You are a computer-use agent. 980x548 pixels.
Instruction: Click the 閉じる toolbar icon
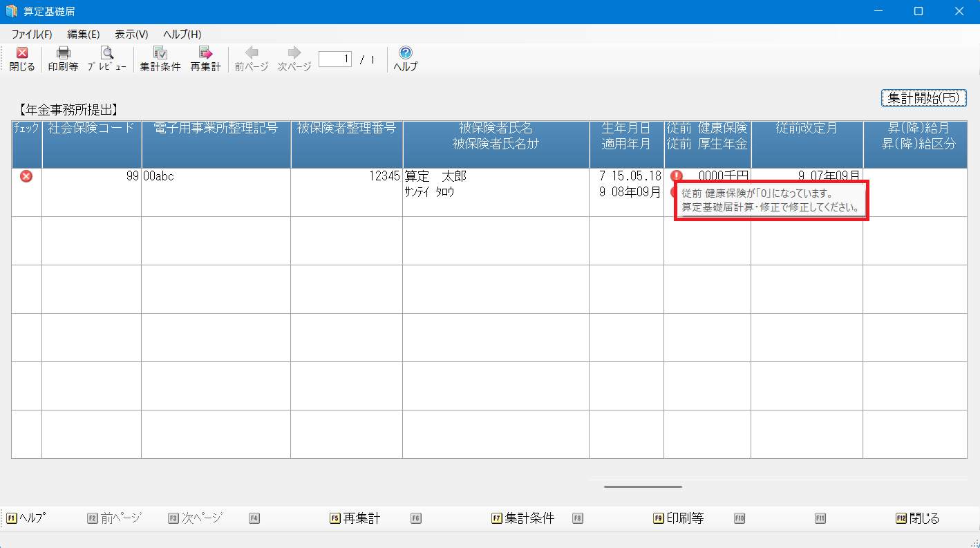tap(22, 53)
